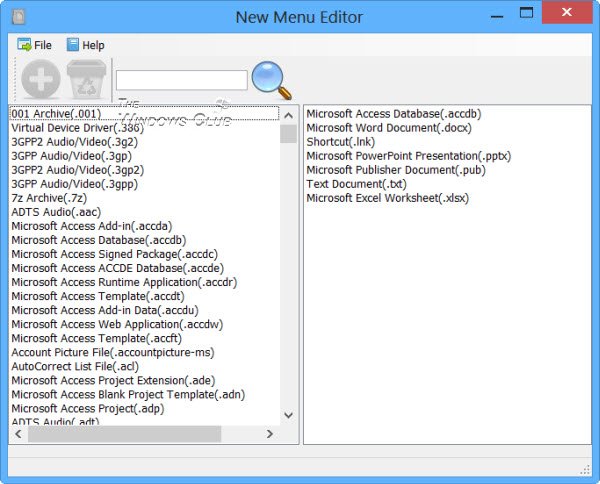Select Microsoft Access Blank Project Template(.adn)
This screenshot has width=600, height=484.
(x=128, y=394)
